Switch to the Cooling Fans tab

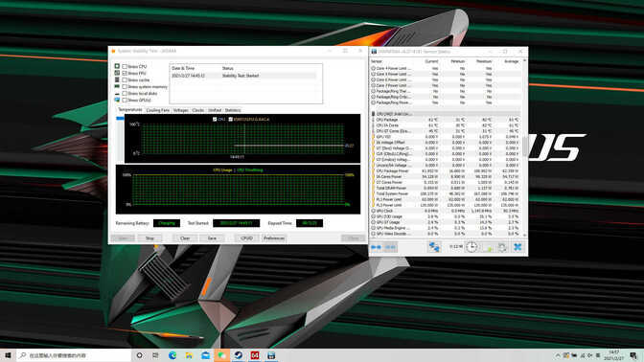[158, 110]
